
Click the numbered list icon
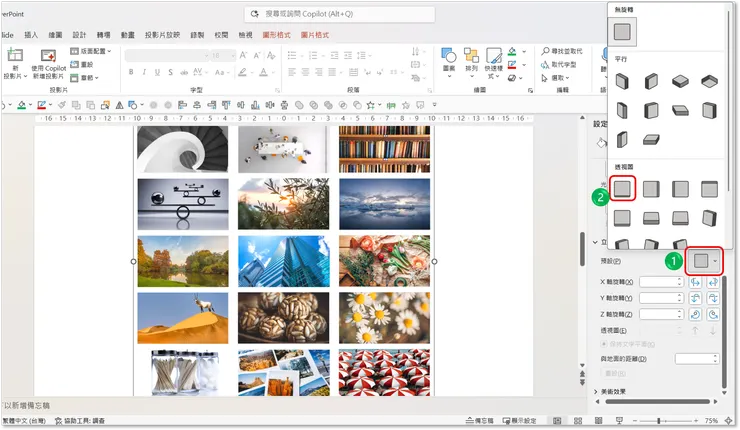click(313, 56)
